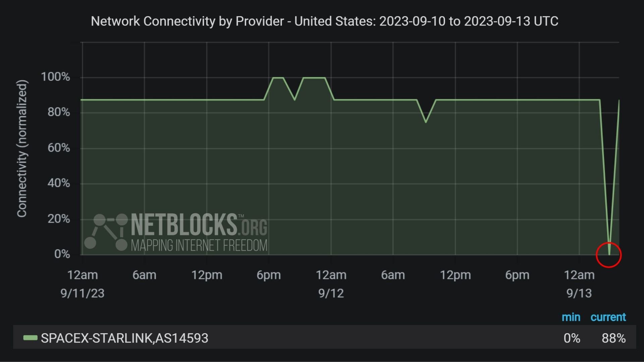Image resolution: width=644 pixels, height=362 pixels.
Task: Click the small dip in the line after 6am on 9/12
Action: point(426,122)
